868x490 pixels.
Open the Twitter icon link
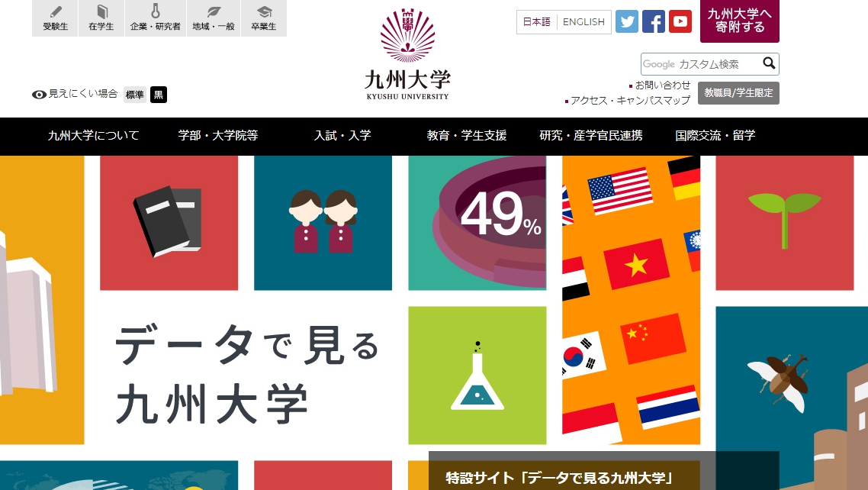[627, 21]
